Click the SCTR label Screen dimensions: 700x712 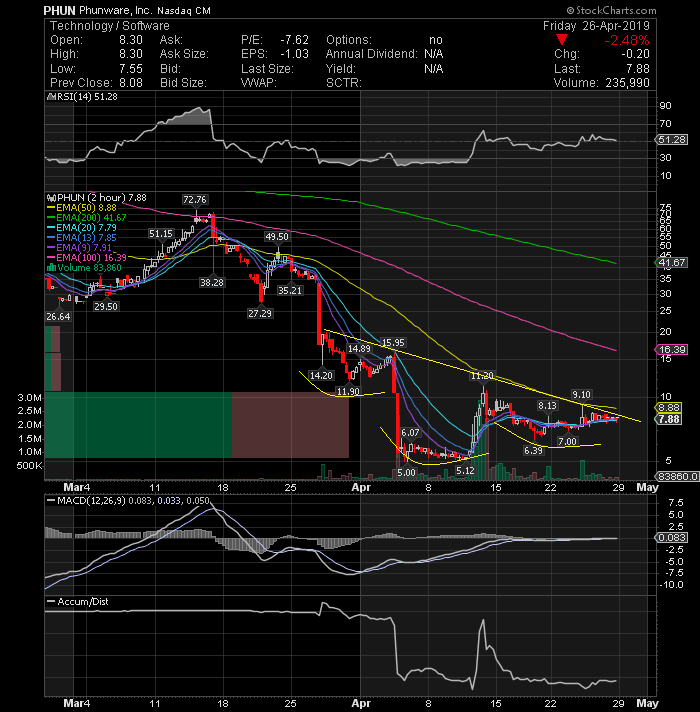(344, 83)
